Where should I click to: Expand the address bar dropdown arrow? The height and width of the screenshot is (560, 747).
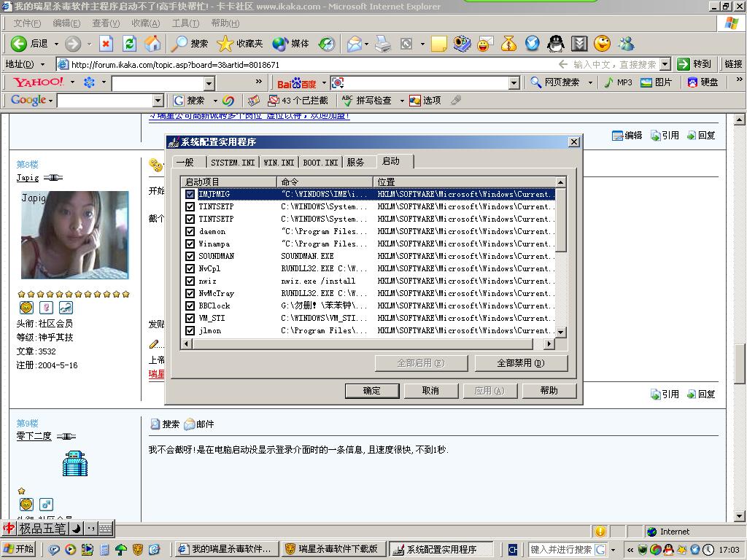665,64
